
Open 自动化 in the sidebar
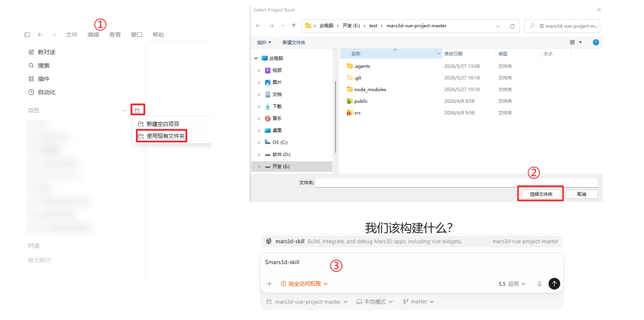[x=42, y=92]
